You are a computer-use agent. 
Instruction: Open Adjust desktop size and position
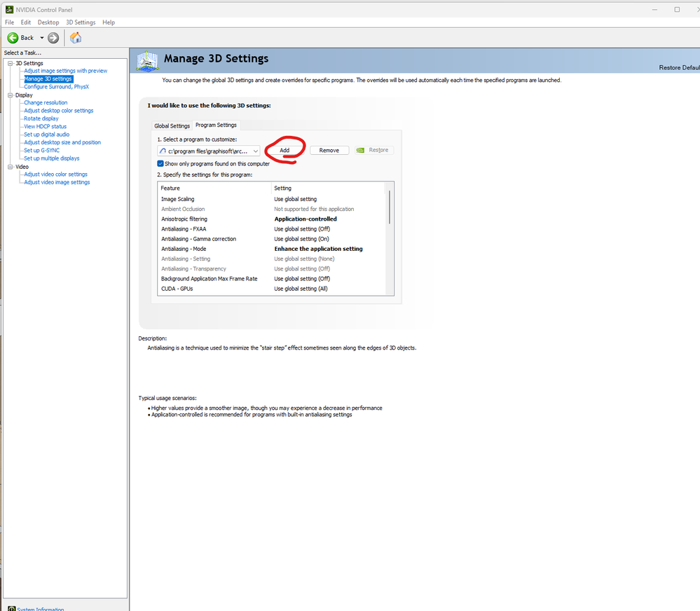62,142
